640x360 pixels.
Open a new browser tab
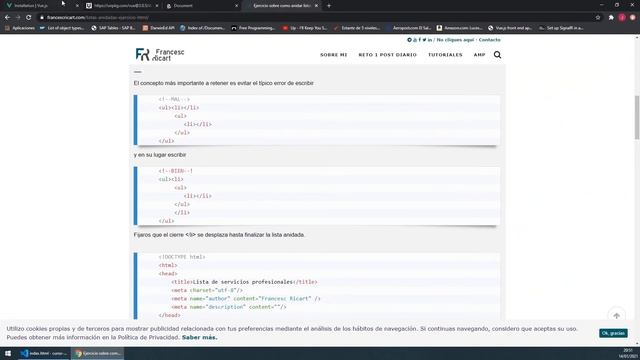pyautogui.click(x=329, y=6)
